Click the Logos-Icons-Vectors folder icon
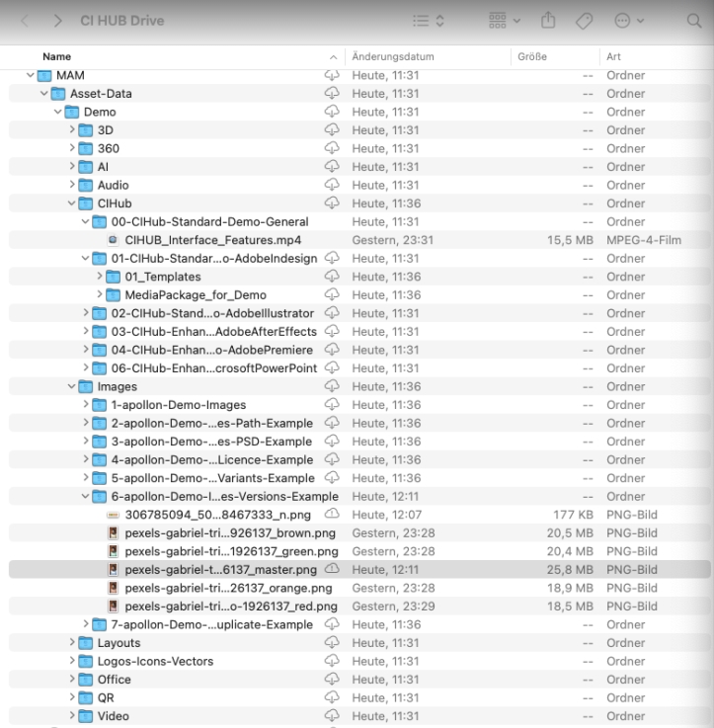Viewport: 714px width, 728px height. pos(85,661)
